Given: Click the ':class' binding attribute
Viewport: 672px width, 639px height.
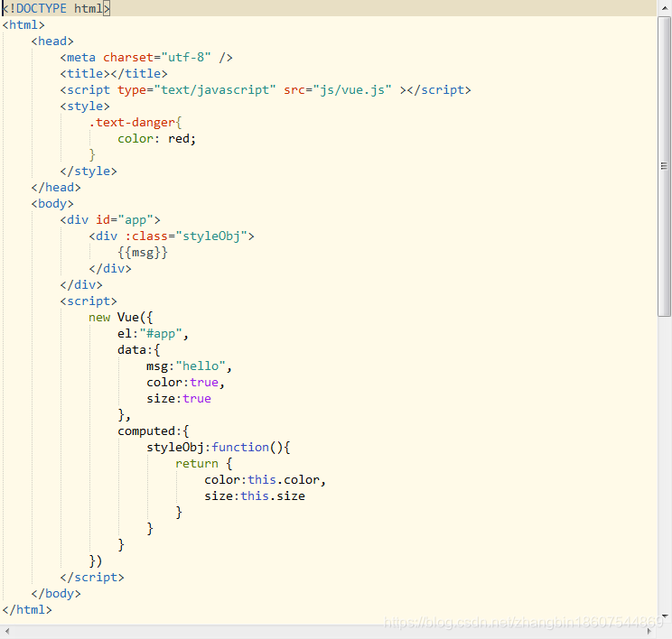Looking at the screenshot, I should pos(146,236).
